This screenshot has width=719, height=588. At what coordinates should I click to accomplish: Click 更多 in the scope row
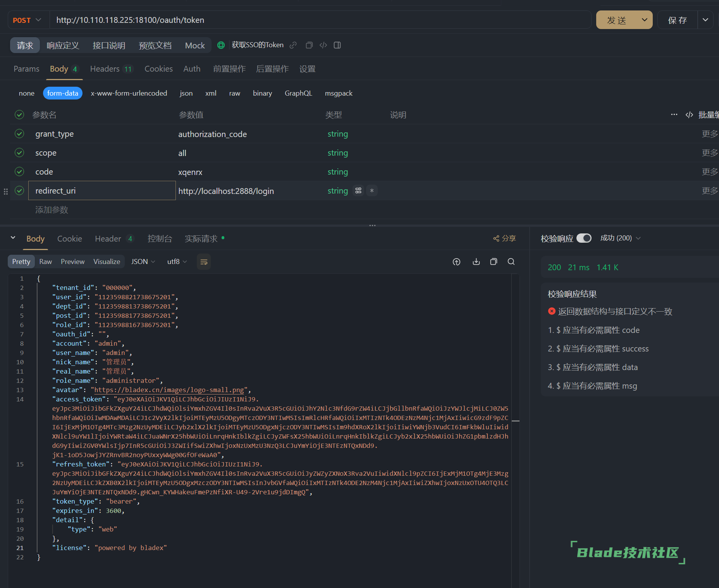(710, 153)
